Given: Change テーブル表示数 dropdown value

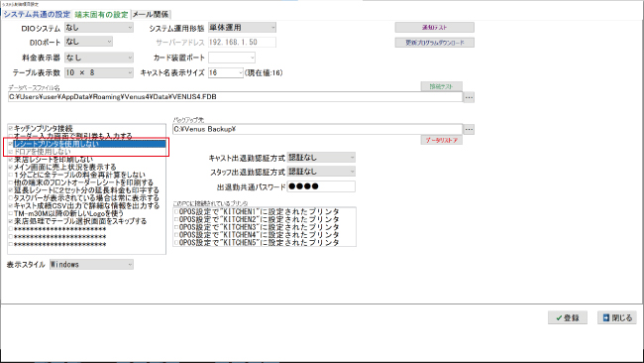Looking at the screenshot, I should coord(99,72).
